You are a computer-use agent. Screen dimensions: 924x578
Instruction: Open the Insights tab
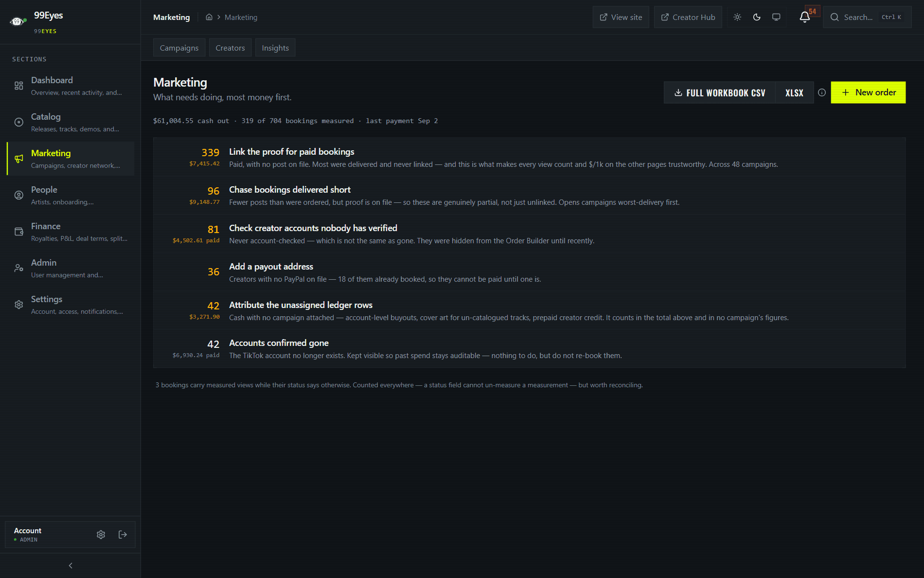(x=275, y=48)
